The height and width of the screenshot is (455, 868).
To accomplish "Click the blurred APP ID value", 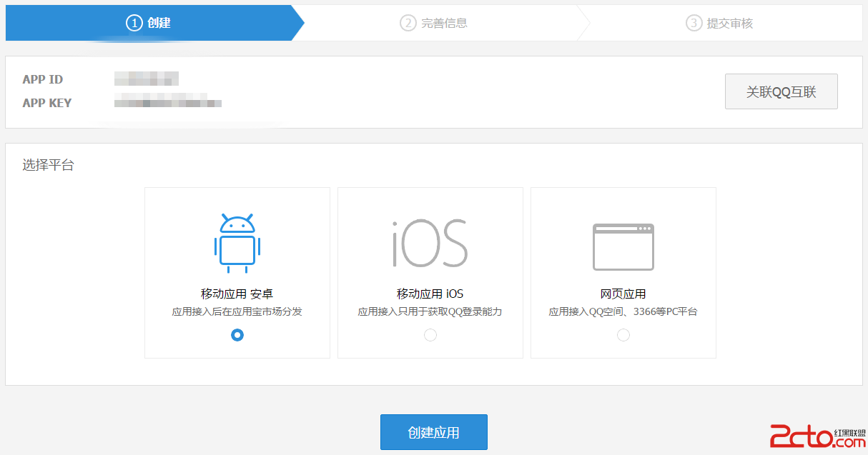I will point(147,79).
